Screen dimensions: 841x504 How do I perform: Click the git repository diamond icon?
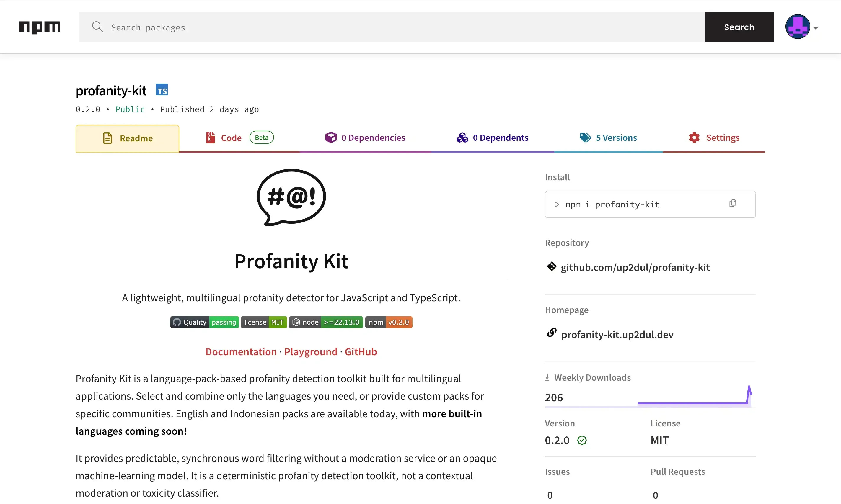(x=552, y=266)
